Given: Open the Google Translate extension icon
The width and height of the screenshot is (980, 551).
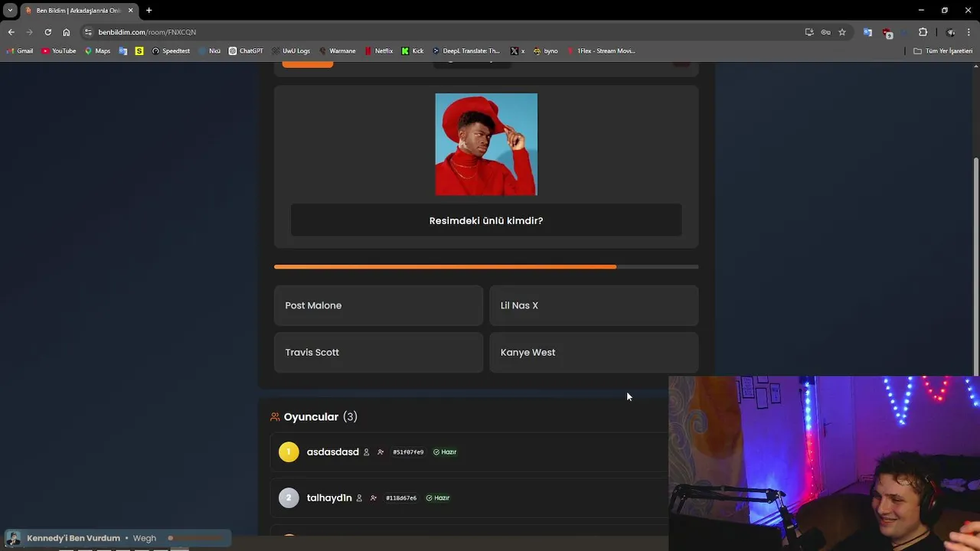Looking at the screenshot, I should coord(867,32).
